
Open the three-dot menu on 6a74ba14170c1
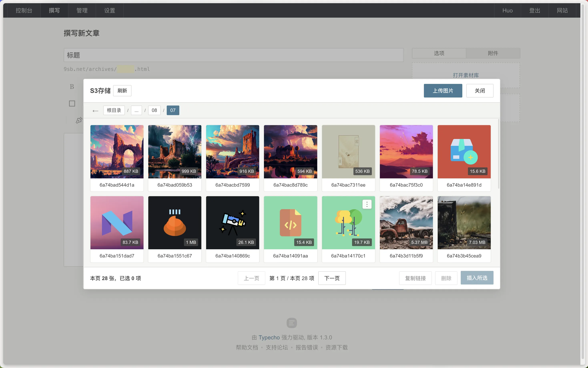tap(367, 204)
